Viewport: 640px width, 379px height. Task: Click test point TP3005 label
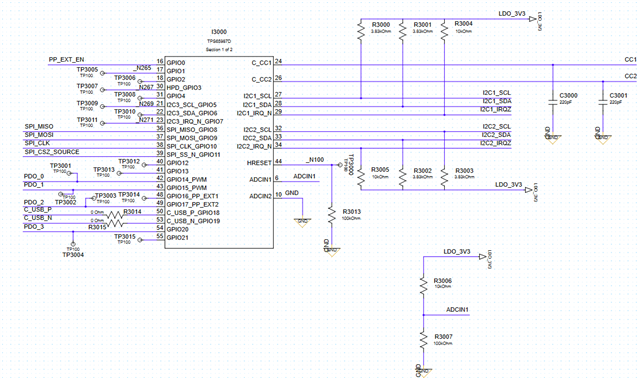(87, 70)
